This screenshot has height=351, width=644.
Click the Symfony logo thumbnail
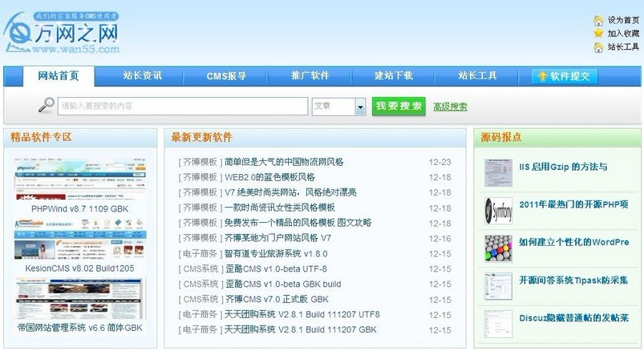[x=498, y=211]
